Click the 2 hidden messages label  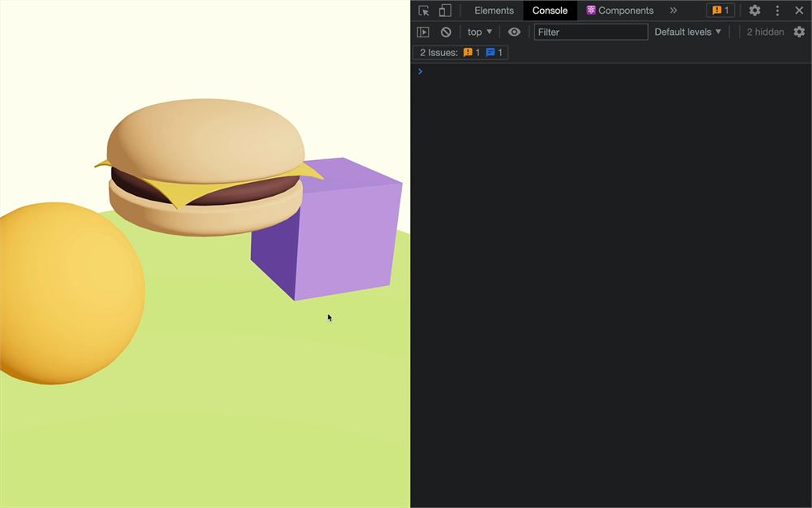coord(765,33)
